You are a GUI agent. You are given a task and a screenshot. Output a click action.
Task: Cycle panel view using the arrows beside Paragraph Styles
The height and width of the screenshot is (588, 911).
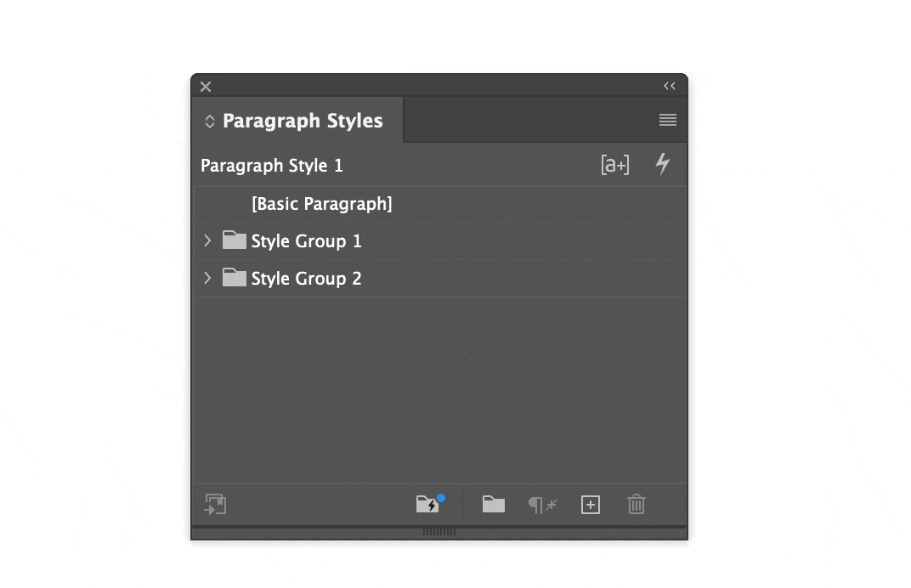click(210, 122)
